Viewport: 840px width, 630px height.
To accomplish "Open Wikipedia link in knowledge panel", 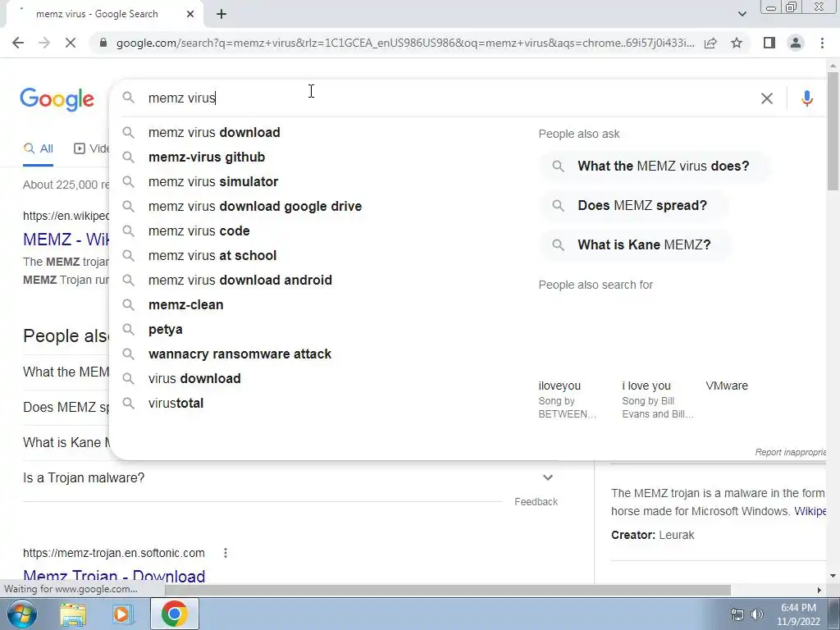I will click(810, 511).
